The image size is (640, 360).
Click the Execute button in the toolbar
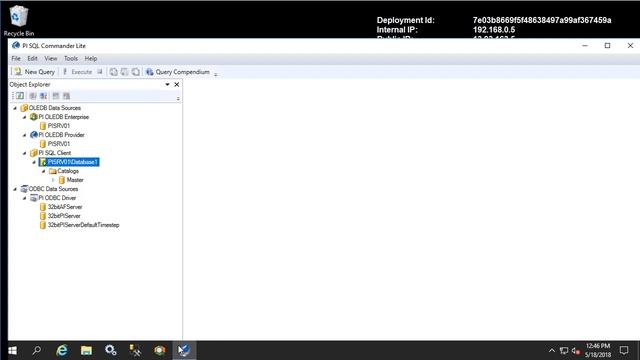[x=78, y=72]
